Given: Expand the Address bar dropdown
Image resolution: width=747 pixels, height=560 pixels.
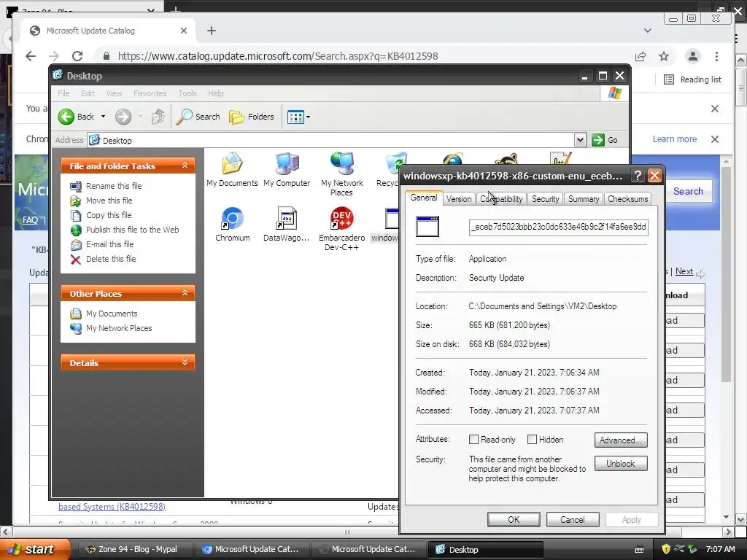Looking at the screenshot, I should pos(580,140).
